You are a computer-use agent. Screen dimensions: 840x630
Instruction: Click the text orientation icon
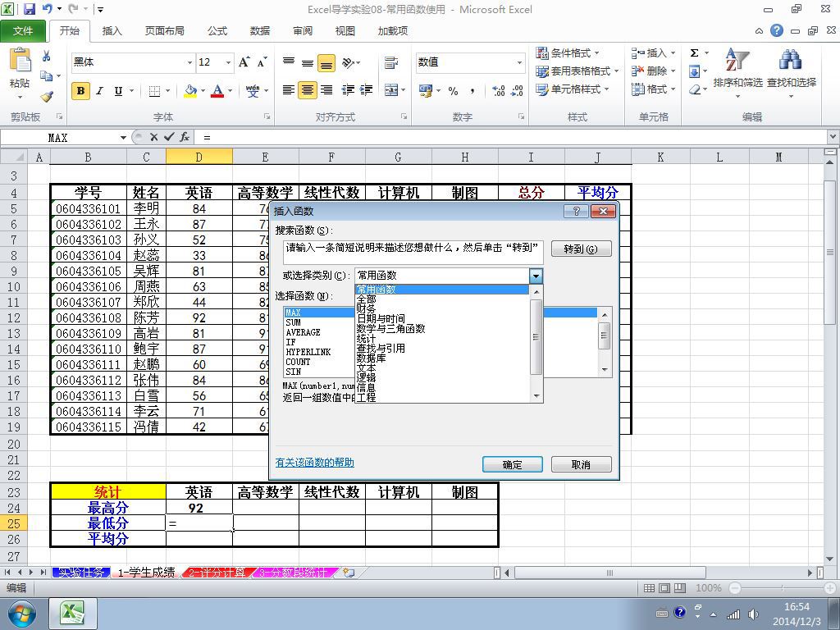348,62
